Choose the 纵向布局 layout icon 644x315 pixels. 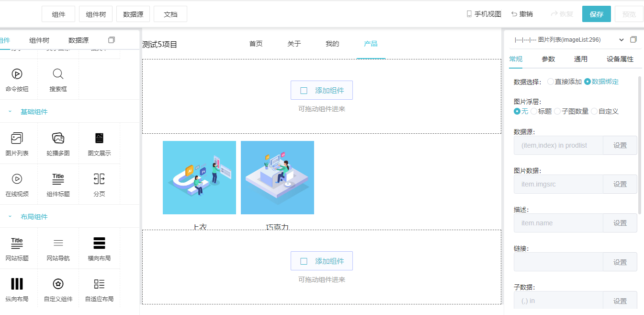(x=17, y=284)
